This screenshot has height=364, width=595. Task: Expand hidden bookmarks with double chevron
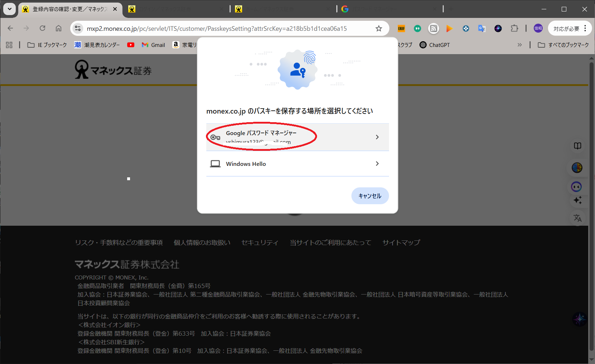[x=519, y=45]
